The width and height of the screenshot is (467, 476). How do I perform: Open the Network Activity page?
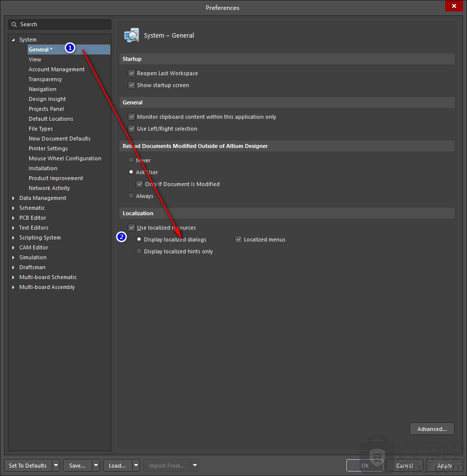[x=49, y=188]
